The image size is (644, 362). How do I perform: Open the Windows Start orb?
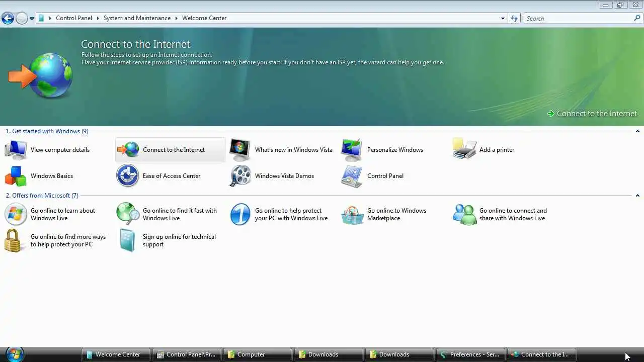click(x=15, y=354)
